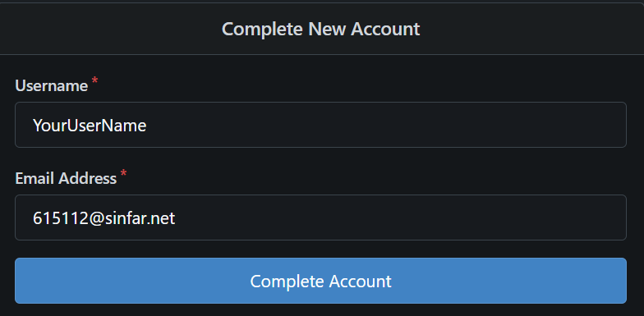
Task: Focus the Email Address input field
Action: pos(320,218)
